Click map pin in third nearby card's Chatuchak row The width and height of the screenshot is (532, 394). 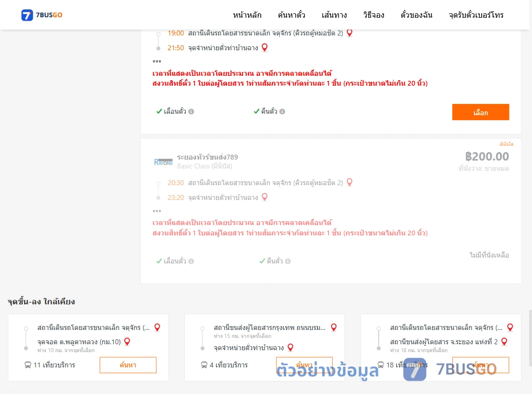pyautogui.click(x=510, y=328)
